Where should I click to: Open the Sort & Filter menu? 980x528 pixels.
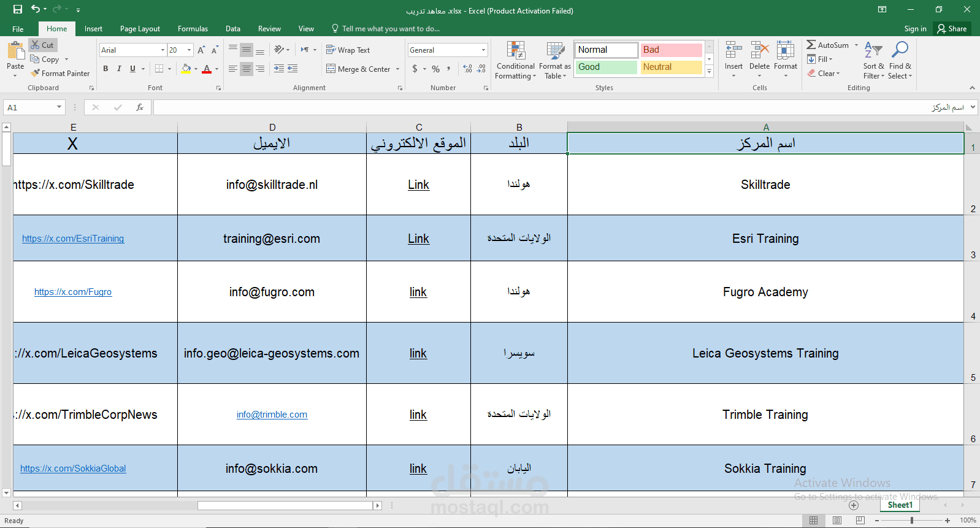click(x=873, y=60)
